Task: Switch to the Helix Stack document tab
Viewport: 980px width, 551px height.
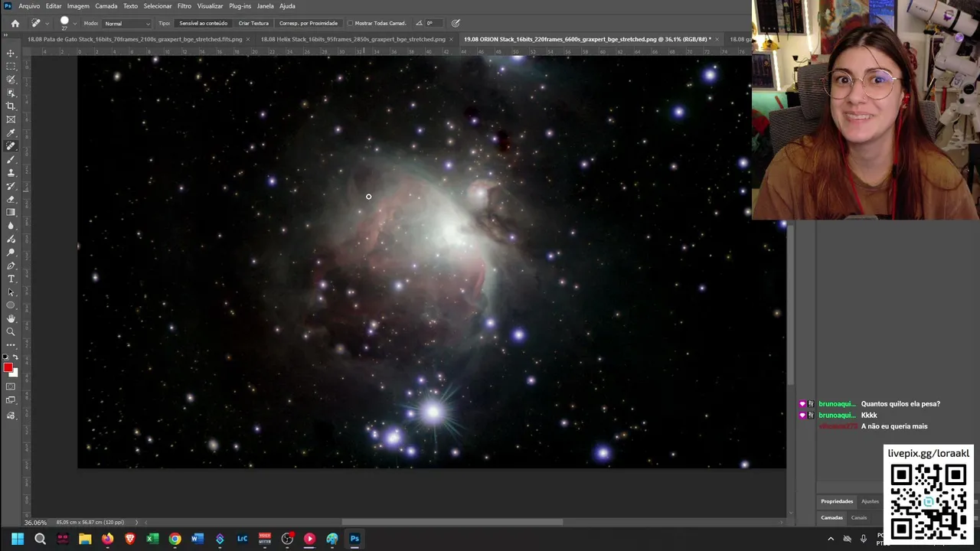Action: 353,39
